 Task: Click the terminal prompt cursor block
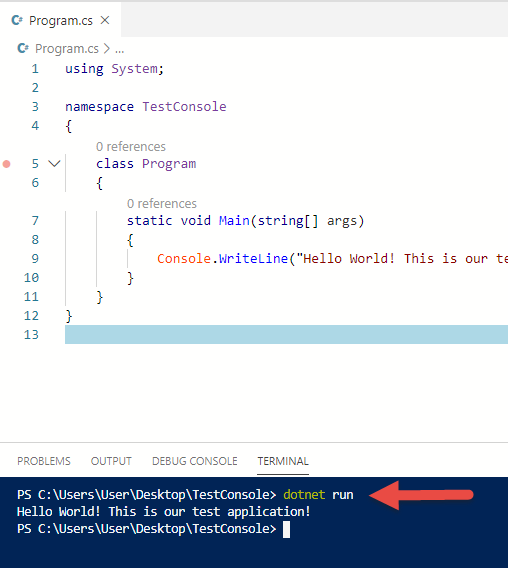click(x=286, y=529)
